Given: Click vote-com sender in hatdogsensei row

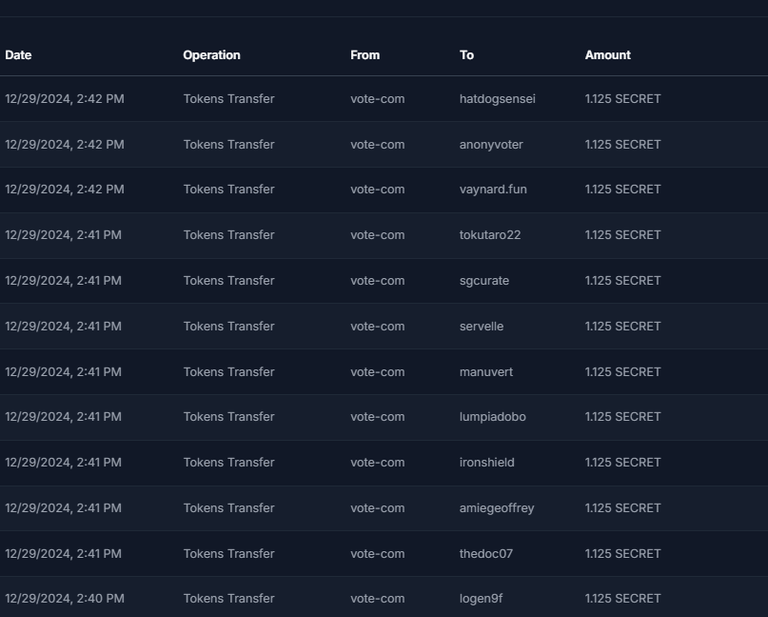Looking at the screenshot, I should (x=377, y=99).
